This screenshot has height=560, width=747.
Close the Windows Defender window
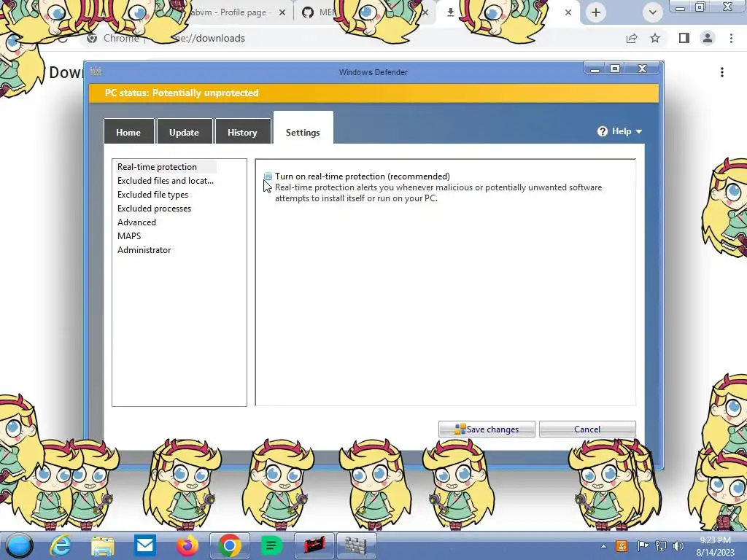pos(642,69)
